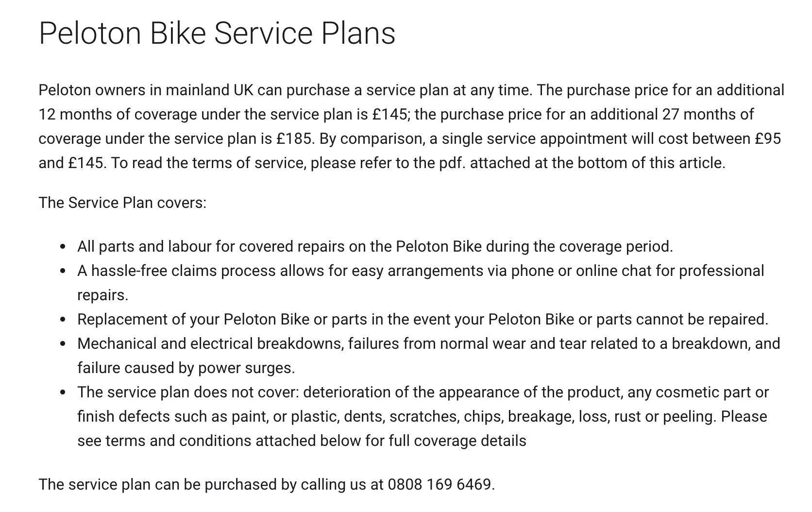Click "The service plan does not cover" text
The height and width of the screenshot is (512, 812).
[187, 392]
